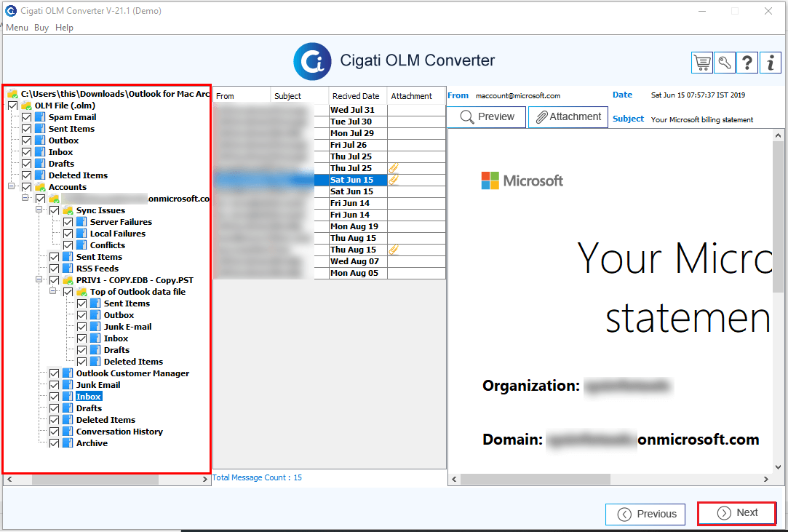Viewport: 788px width, 532px height.
Task: Click the RSS Feeds folder icon
Action: click(x=68, y=269)
